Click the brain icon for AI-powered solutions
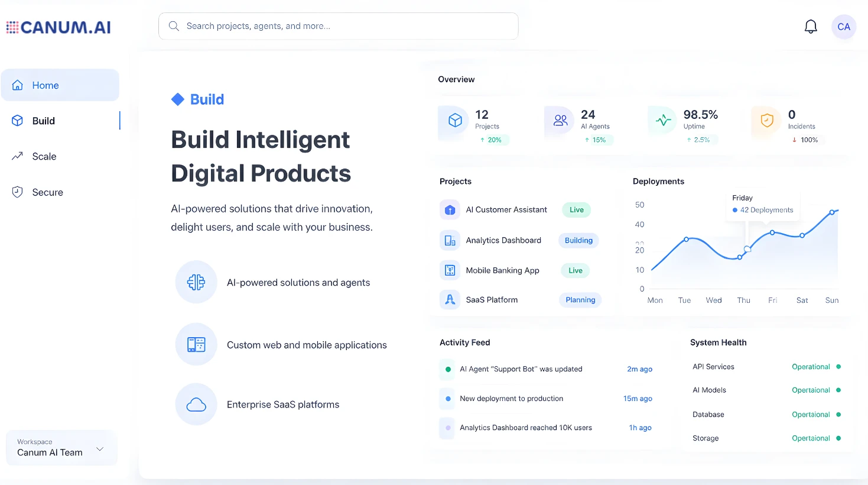The image size is (868, 485). pos(196,282)
